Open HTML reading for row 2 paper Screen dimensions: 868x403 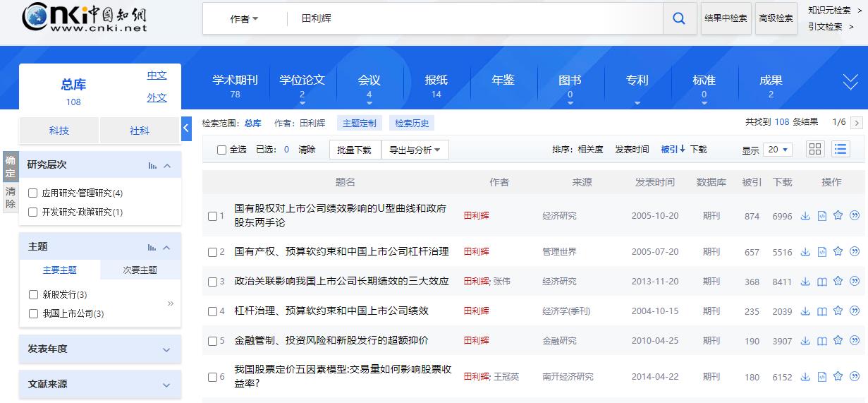(x=821, y=252)
